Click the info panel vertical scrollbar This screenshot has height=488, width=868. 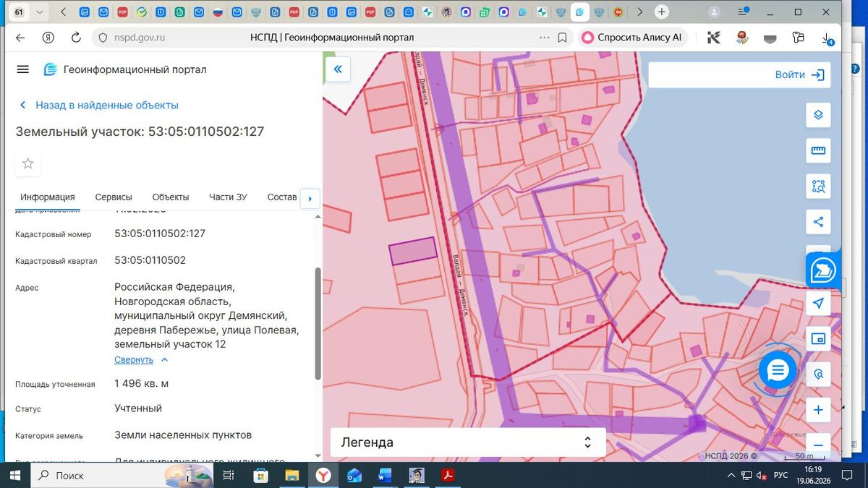coord(317,323)
